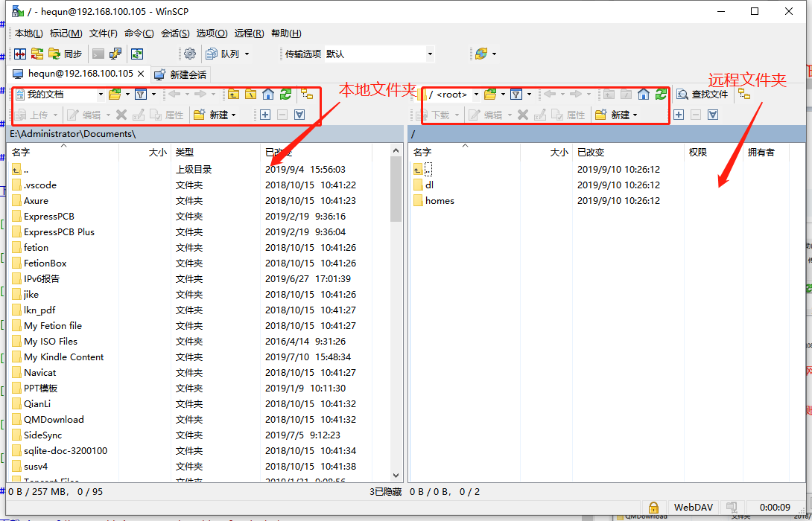Refresh the remote directory panel
This screenshot has height=521, width=812.
tap(661, 95)
